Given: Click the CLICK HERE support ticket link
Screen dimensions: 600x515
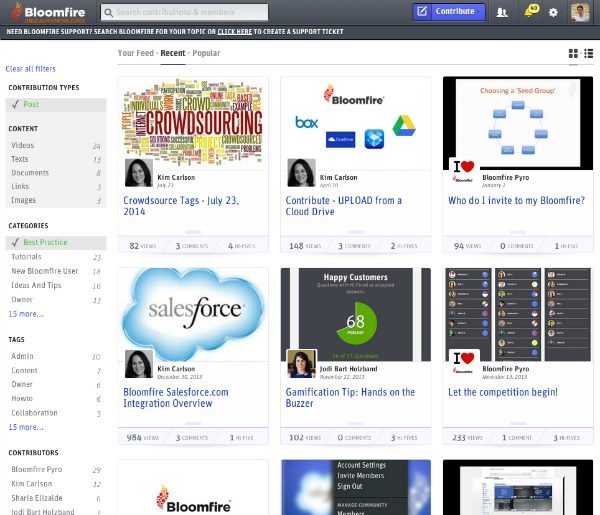Looking at the screenshot, I should pos(235,32).
